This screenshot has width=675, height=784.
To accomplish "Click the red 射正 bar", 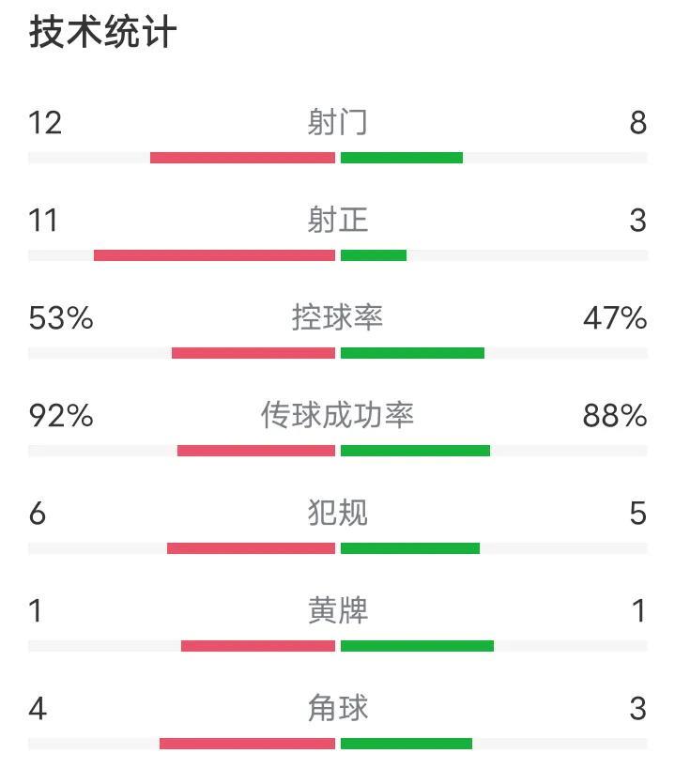I will 214,255.
